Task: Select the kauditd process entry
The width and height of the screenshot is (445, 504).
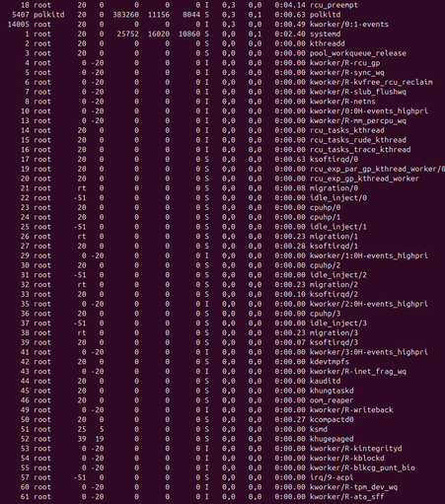Action: tap(222, 381)
